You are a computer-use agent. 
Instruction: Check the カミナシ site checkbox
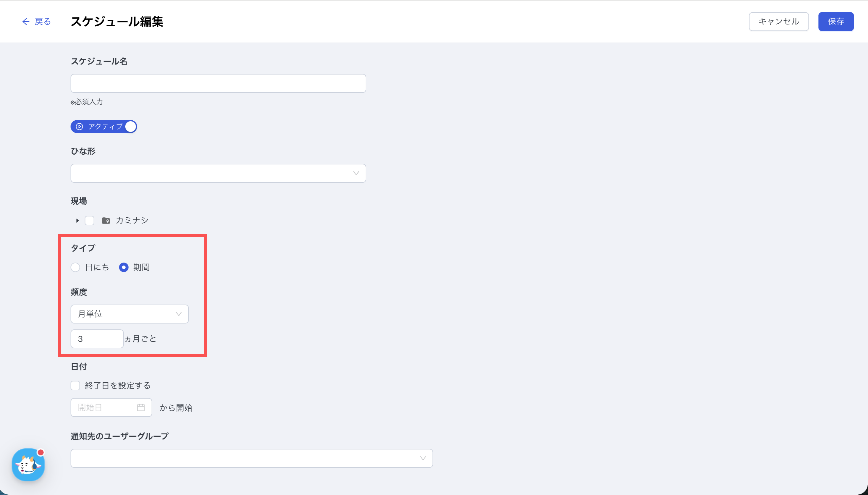(x=89, y=221)
